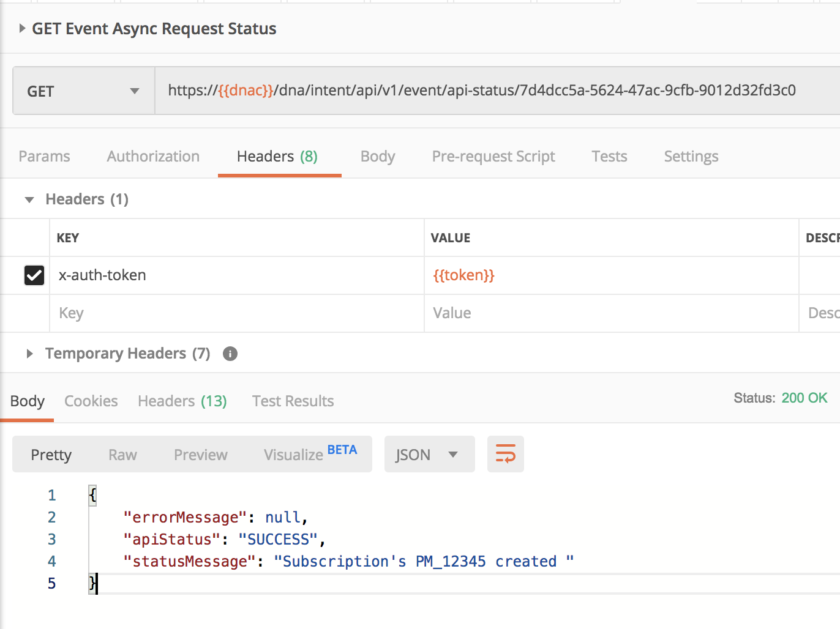Open the Temporary Headers info tooltip

pyautogui.click(x=230, y=354)
